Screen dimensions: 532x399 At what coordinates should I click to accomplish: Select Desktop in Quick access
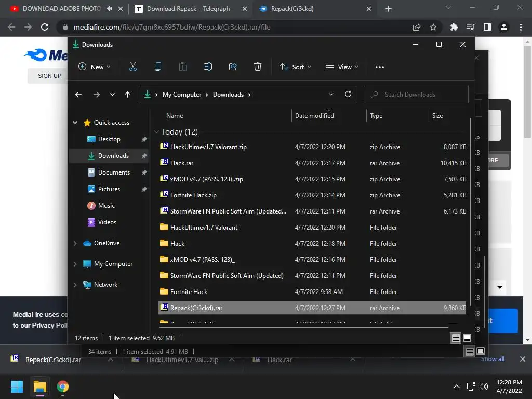[109, 139]
